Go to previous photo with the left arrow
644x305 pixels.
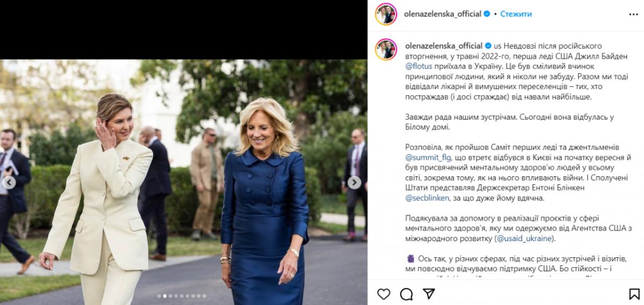[8, 182]
